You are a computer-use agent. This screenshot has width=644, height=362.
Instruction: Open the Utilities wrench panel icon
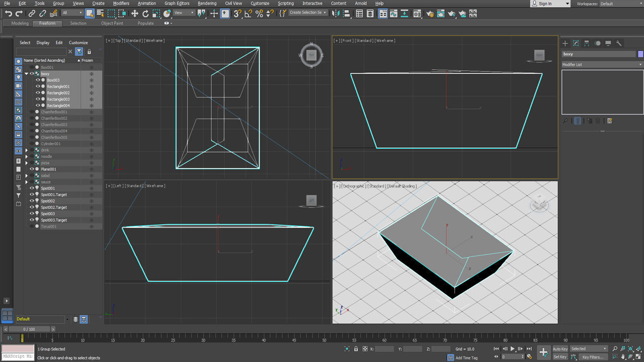click(619, 44)
